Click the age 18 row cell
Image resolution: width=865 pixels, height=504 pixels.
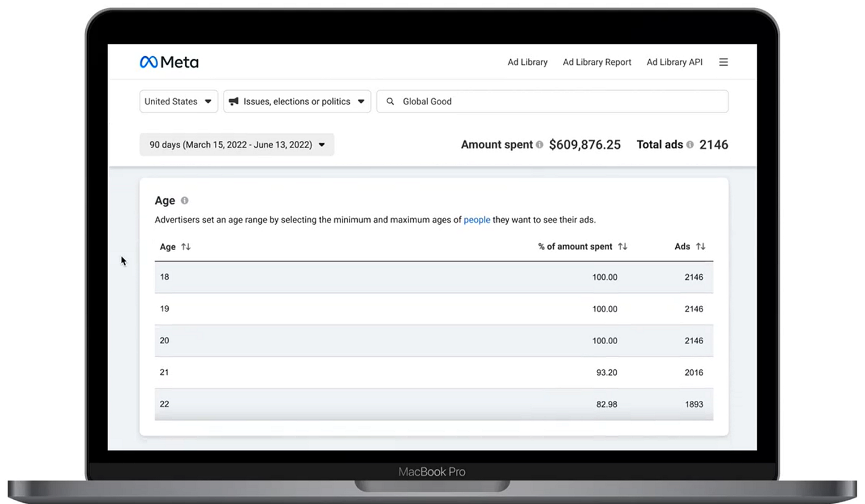click(164, 277)
